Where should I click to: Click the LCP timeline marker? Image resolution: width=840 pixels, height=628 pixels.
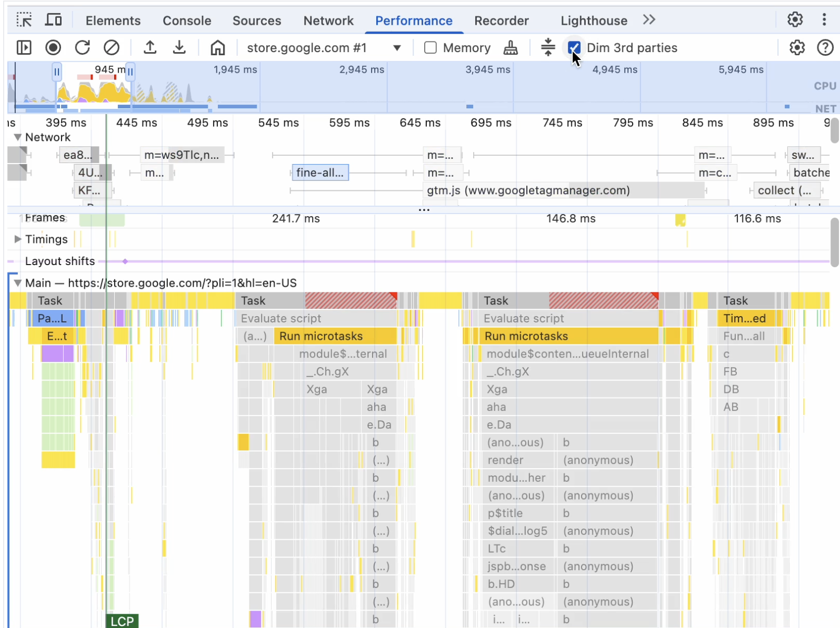click(122, 621)
